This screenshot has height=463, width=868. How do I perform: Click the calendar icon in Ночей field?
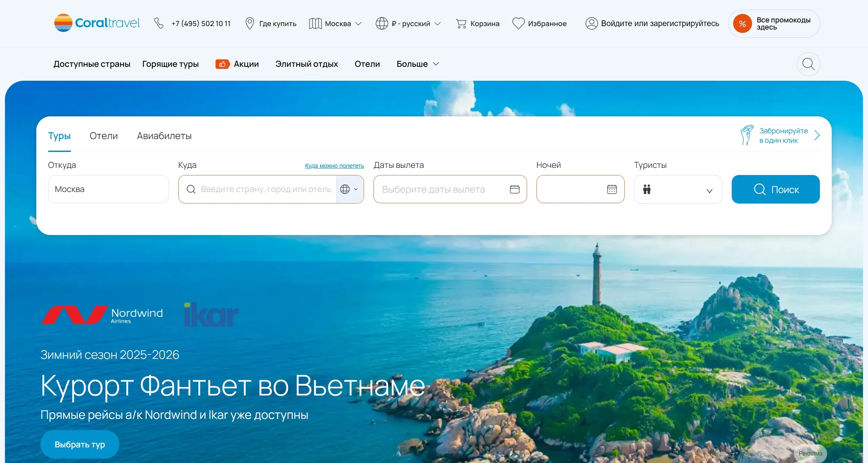point(612,189)
